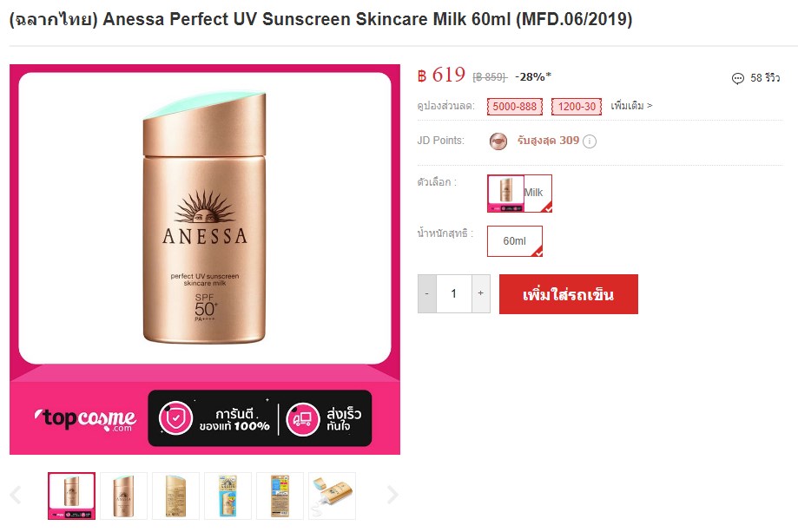This screenshot has width=798, height=532.
Task: View the second bottle thumbnail
Action: coord(123,496)
